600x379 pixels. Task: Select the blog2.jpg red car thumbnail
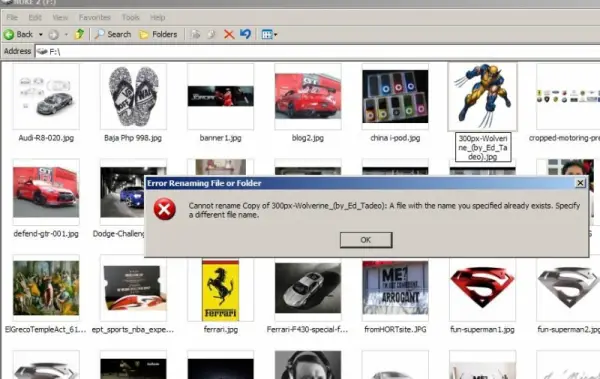click(308, 96)
